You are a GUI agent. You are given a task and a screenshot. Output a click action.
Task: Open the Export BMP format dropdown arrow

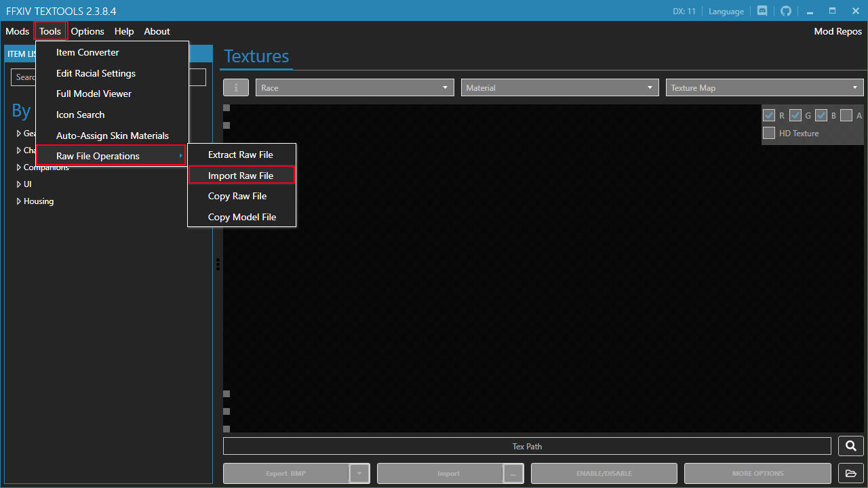click(x=359, y=473)
